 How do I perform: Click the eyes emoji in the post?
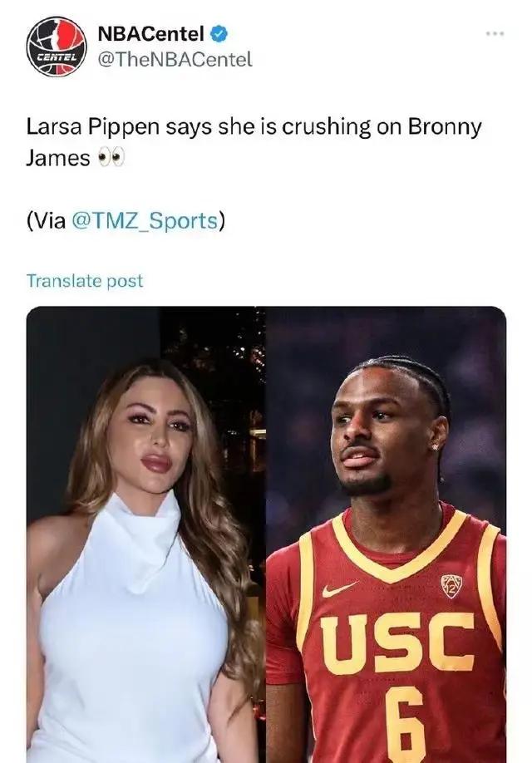coord(111,158)
